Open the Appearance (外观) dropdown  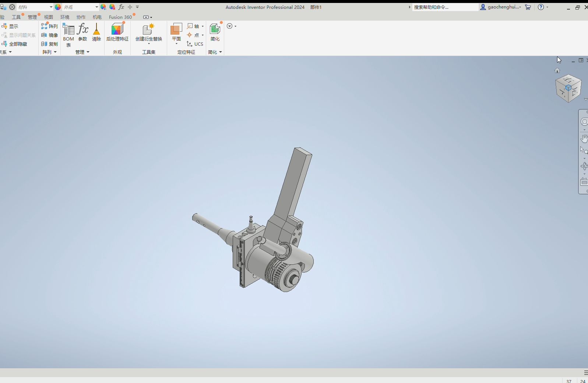click(x=96, y=7)
